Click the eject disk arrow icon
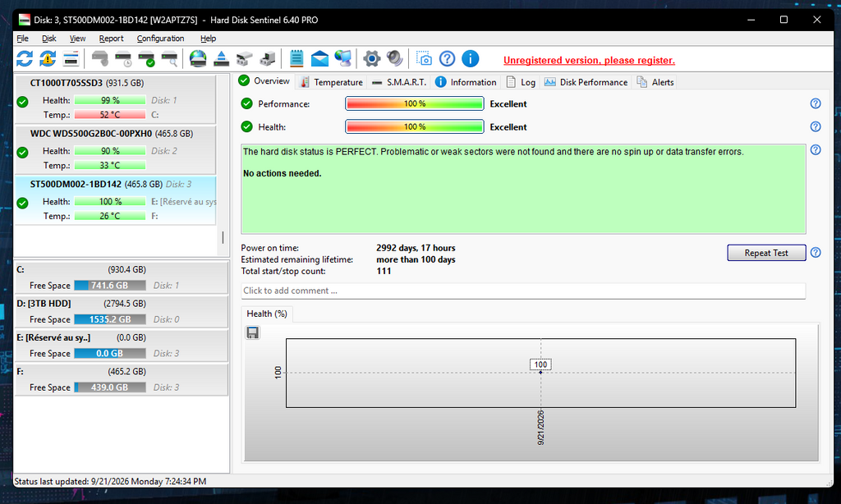Viewport: 841px width, 504px height. coord(221,58)
